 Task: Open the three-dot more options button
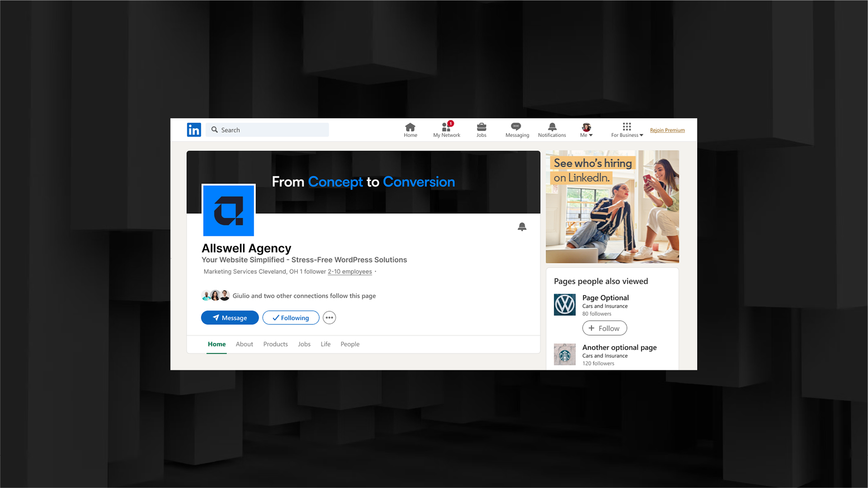(329, 318)
